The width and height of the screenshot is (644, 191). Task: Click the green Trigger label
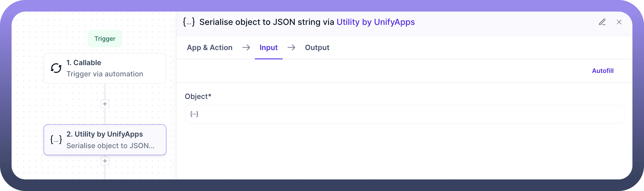(x=105, y=38)
